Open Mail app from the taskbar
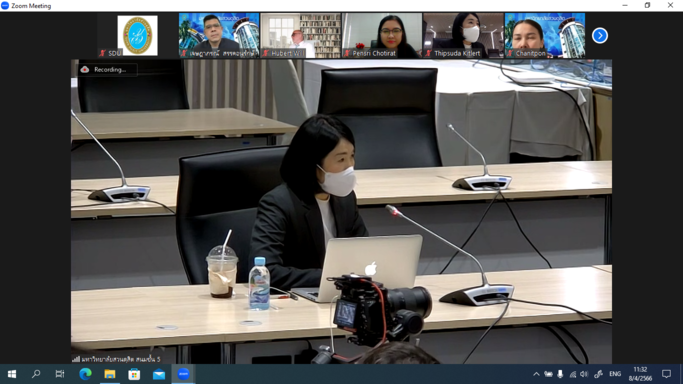Viewport: 683px width, 384px height. (x=159, y=374)
